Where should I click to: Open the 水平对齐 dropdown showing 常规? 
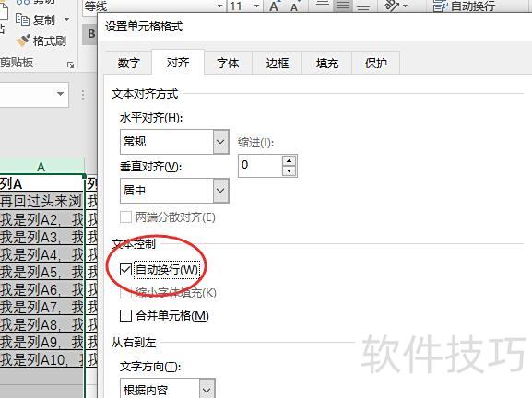click(174, 141)
